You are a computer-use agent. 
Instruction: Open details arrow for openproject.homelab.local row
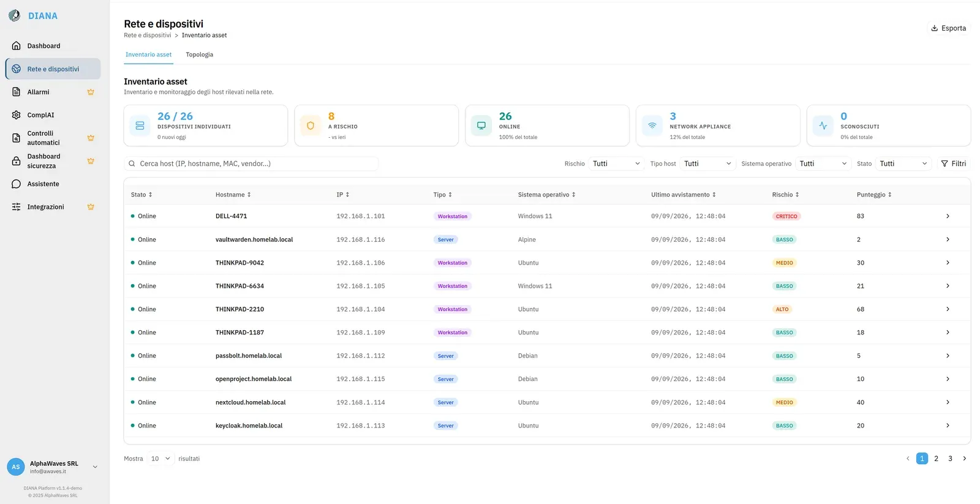click(x=948, y=379)
